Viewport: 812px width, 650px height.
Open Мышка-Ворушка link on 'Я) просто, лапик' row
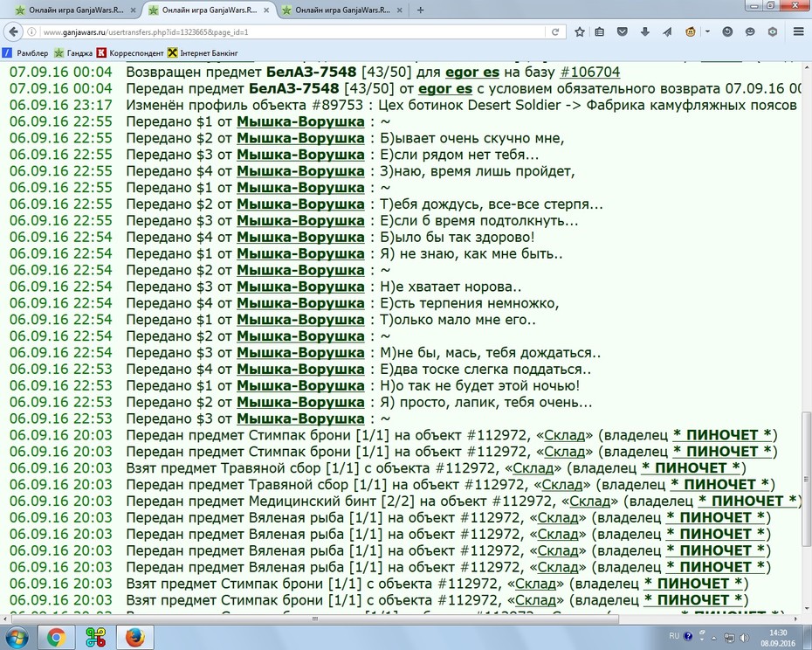tap(300, 402)
